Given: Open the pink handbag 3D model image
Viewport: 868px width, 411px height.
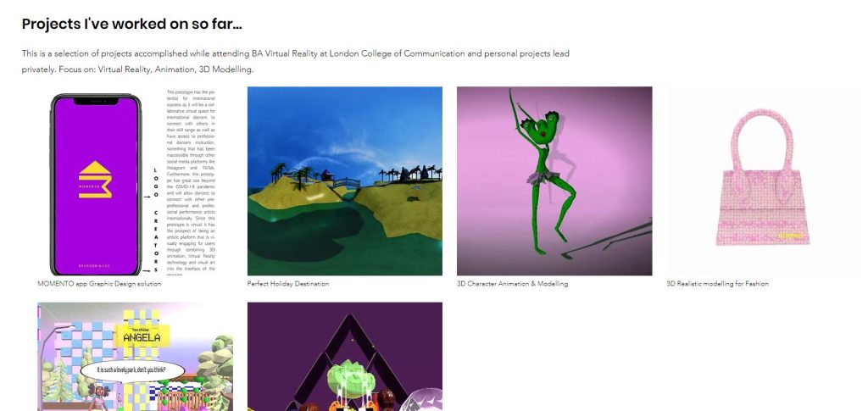Looking at the screenshot, I should [764, 181].
